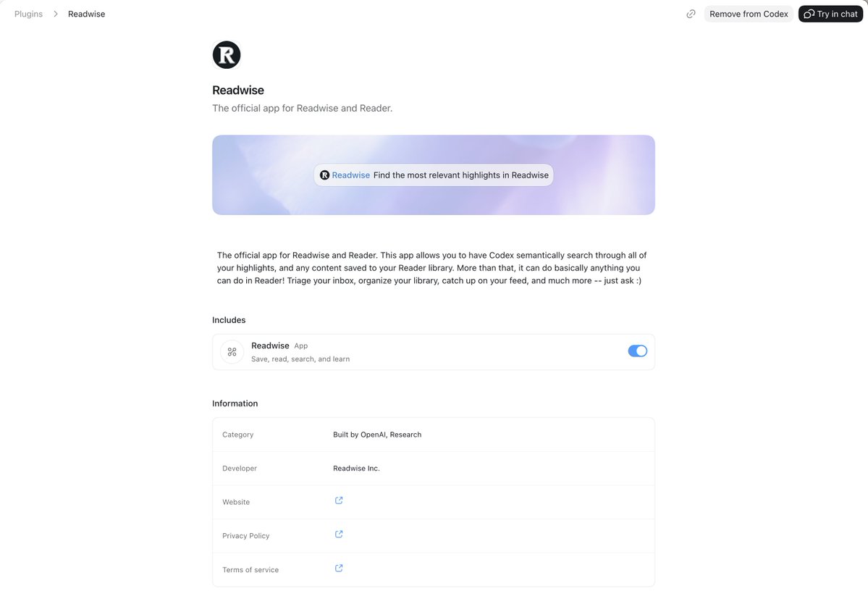Click the breadcrumb chevron separator
The image size is (868, 591).
click(x=55, y=14)
